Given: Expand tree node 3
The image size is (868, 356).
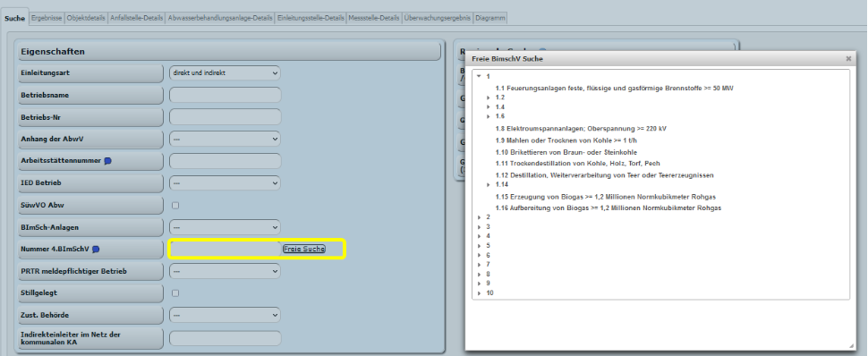Looking at the screenshot, I should (479, 227).
